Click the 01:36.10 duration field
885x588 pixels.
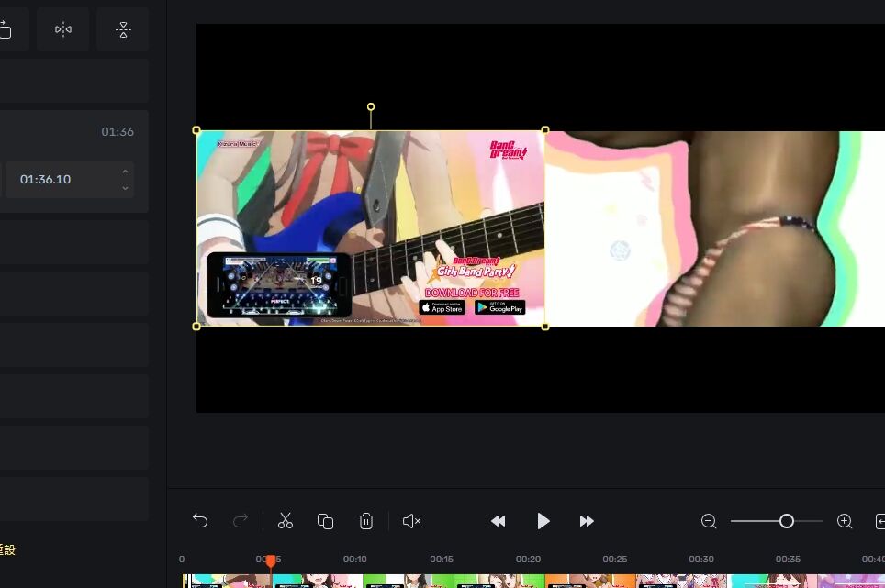70,179
